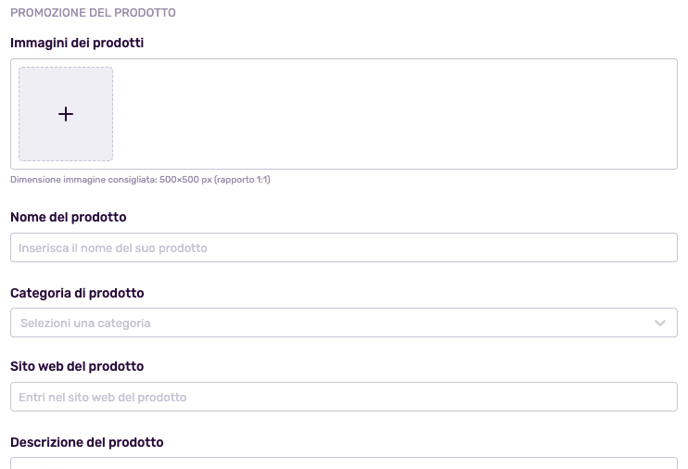Open the dashed image upload tile
The height and width of the screenshot is (469, 688).
[66, 114]
